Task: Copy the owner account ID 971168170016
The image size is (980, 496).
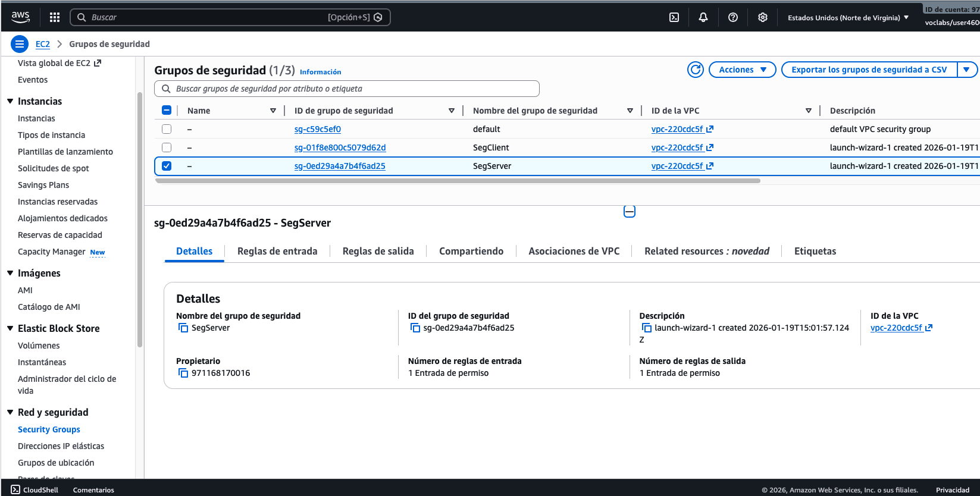Action: click(183, 373)
